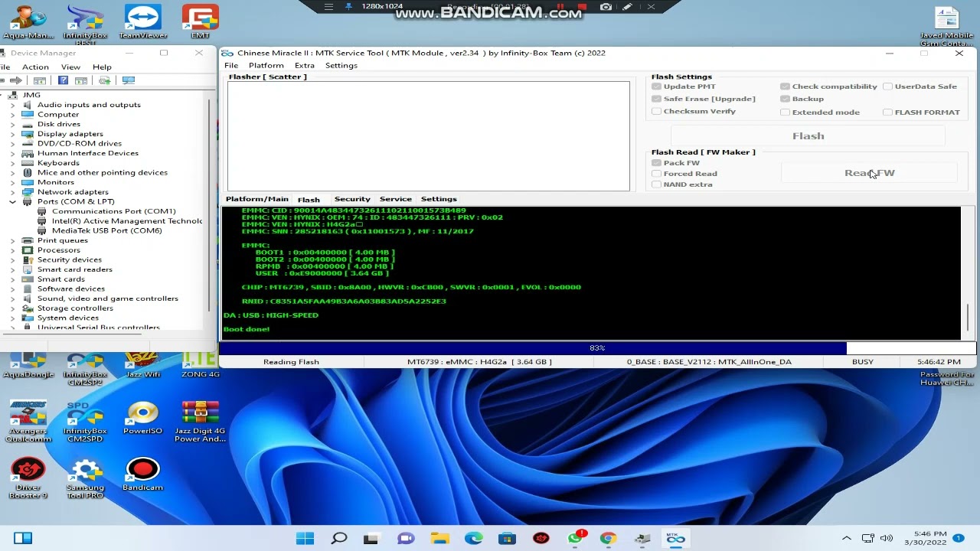Viewport: 980px width, 551px height.
Task: Open InfinityBox BEST desktop shortcut
Action: (85, 24)
